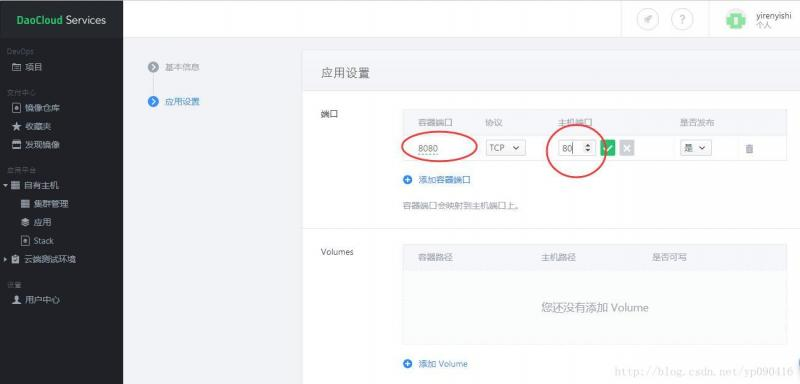
Task: Click 添加容器端口 link
Action: tap(437, 180)
